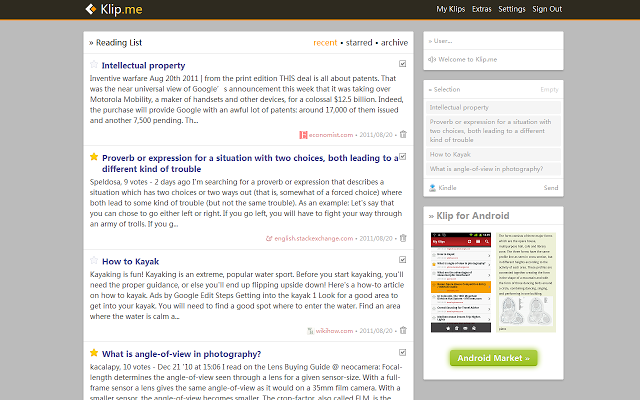The height and width of the screenshot is (400, 640).
Task: Expand the Reading List header
Action: coord(116,42)
